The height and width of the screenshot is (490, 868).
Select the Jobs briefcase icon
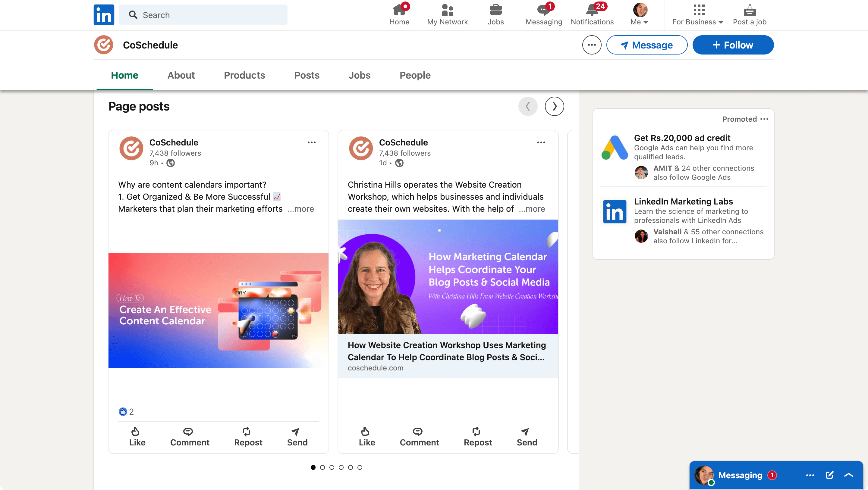pyautogui.click(x=495, y=10)
